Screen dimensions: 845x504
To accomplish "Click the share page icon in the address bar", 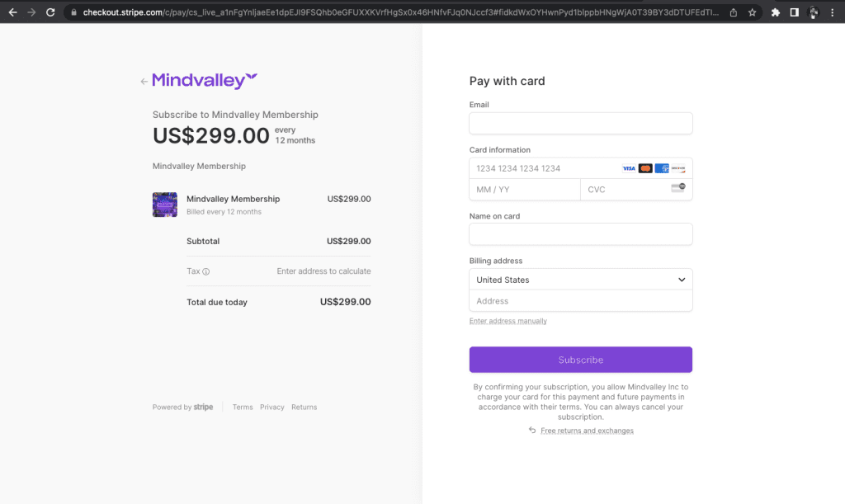I will click(734, 12).
